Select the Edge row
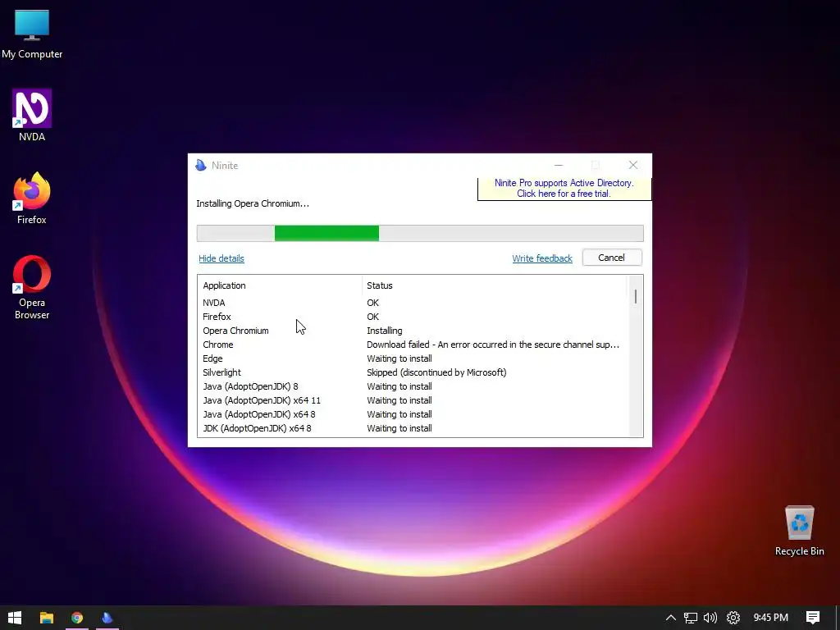The width and height of the screenshot is (840, 630). (413, 358)
